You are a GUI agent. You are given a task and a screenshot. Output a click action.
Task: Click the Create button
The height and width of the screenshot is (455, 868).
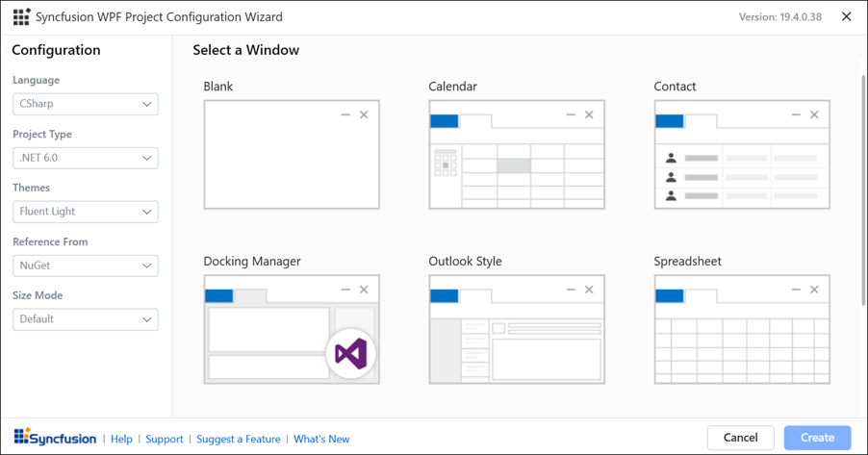point(817,438)
